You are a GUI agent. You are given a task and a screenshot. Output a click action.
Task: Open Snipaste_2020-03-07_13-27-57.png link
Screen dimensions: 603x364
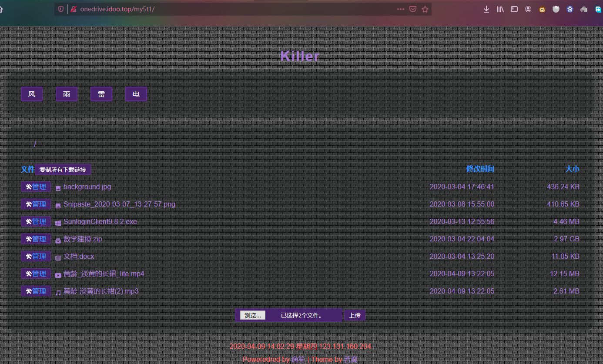[x=119, y=204]
